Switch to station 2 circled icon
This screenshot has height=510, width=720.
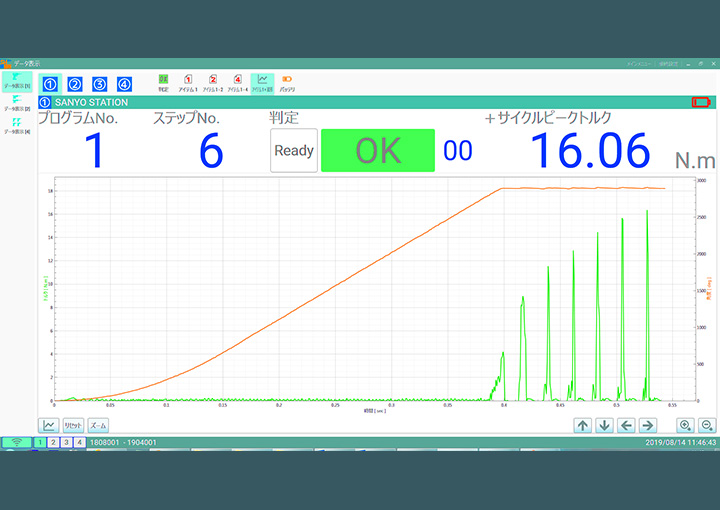[74, 84]
